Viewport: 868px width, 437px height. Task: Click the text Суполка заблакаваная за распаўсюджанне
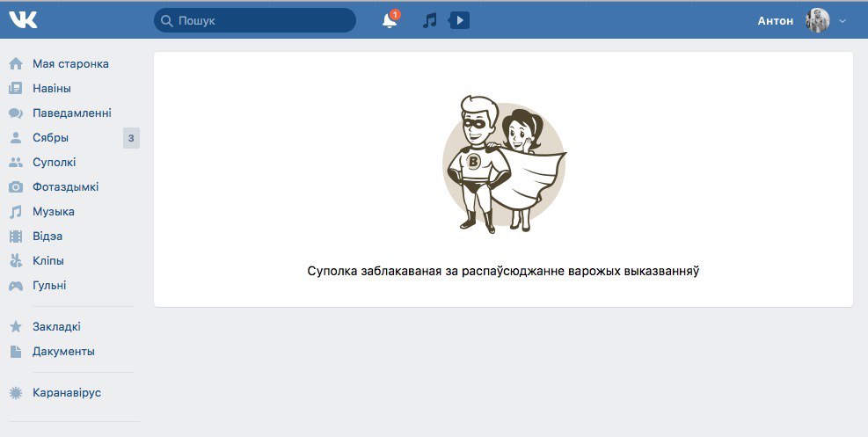[435, 271]
